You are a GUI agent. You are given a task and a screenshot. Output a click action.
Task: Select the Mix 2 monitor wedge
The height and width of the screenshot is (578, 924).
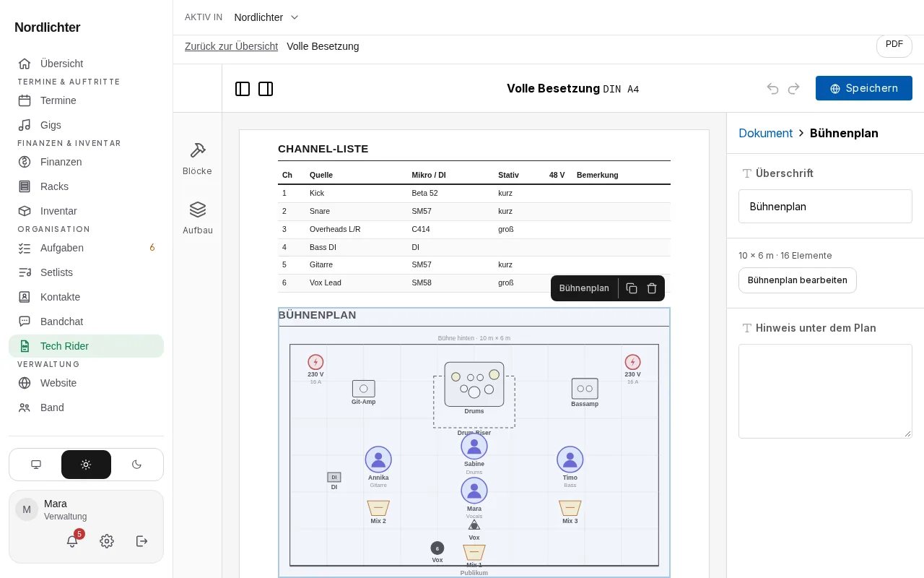[378, 508]
